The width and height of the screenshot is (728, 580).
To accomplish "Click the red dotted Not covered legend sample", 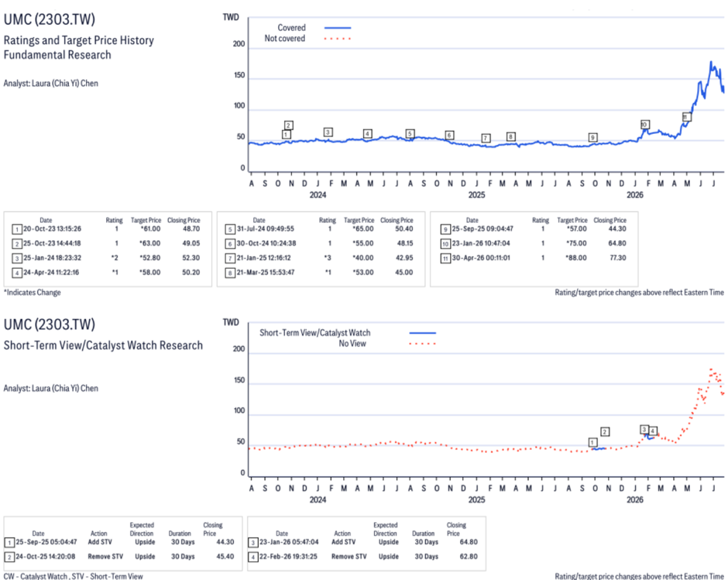I will pos(338,39).
